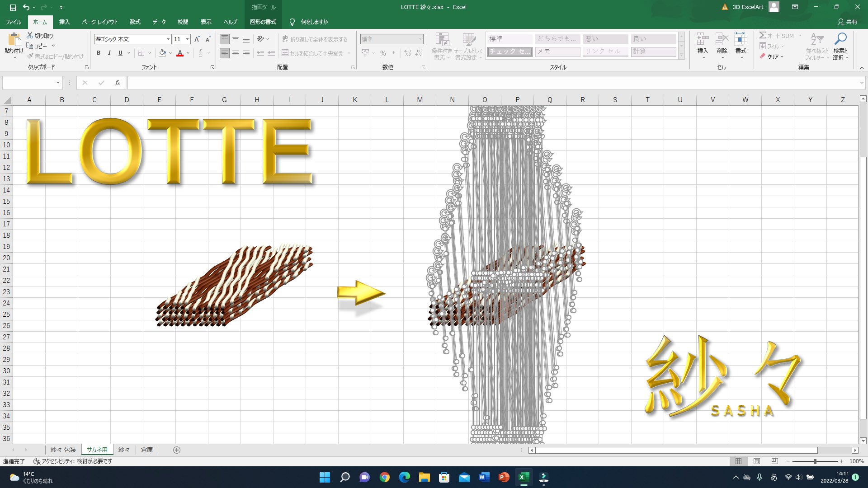Click the insert function fx icon

pos(118,83)
